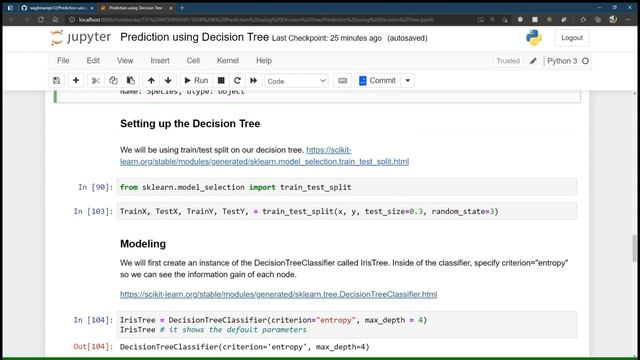
Task: Restart kernel and run all cells
Action: click(x=253, y=81)
